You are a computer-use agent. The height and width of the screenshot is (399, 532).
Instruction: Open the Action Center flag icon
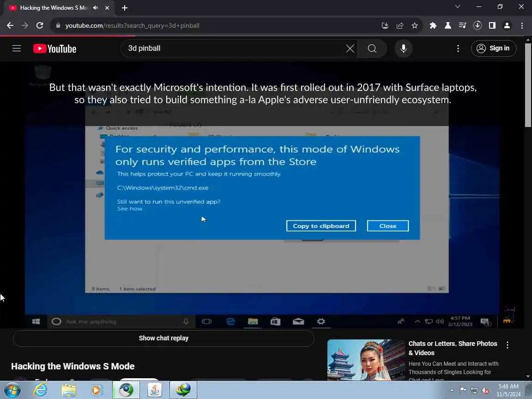(462, 391)
